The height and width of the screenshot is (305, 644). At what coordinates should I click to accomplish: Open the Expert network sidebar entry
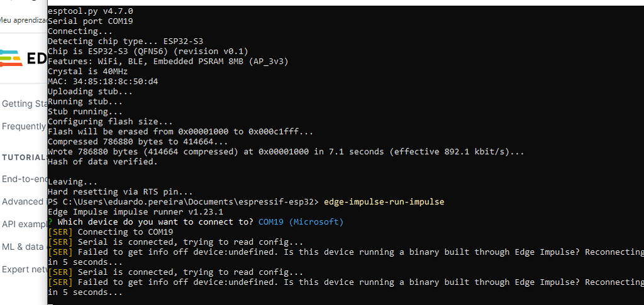(x=25, y=269)
